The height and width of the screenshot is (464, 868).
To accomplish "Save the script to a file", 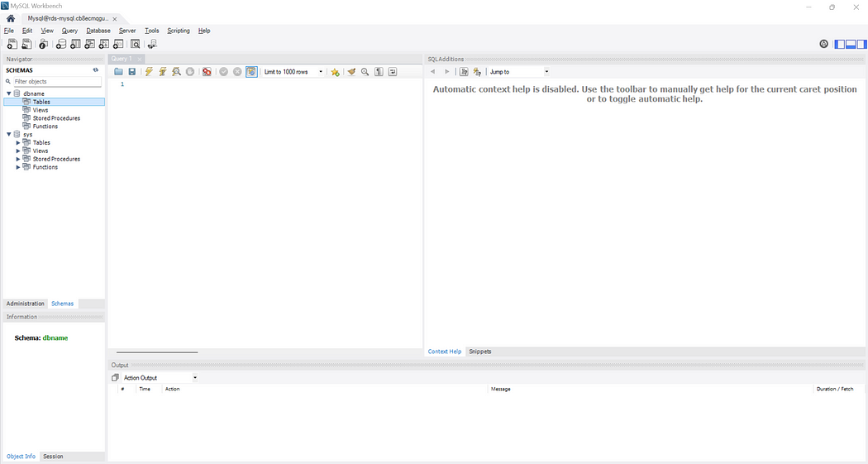I will point(132,72).
